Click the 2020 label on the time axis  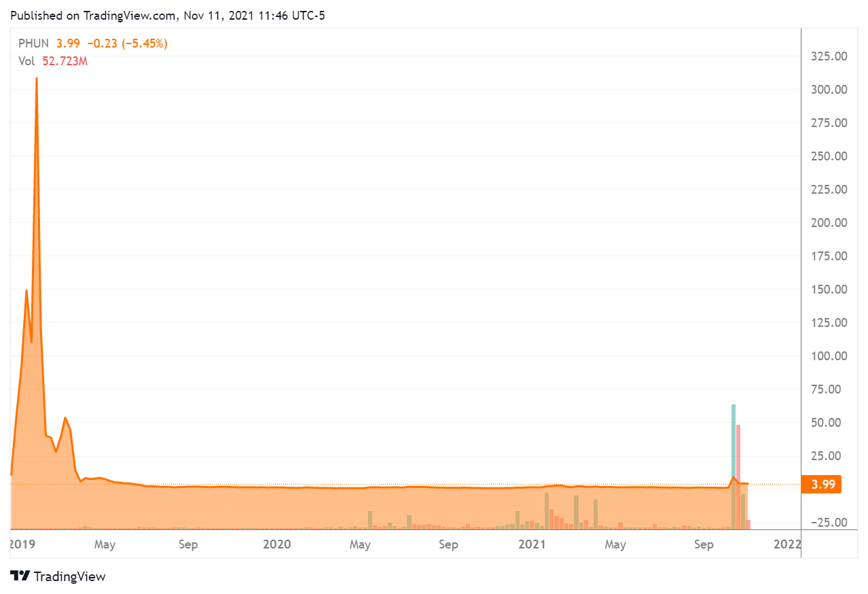click(276, 544)
